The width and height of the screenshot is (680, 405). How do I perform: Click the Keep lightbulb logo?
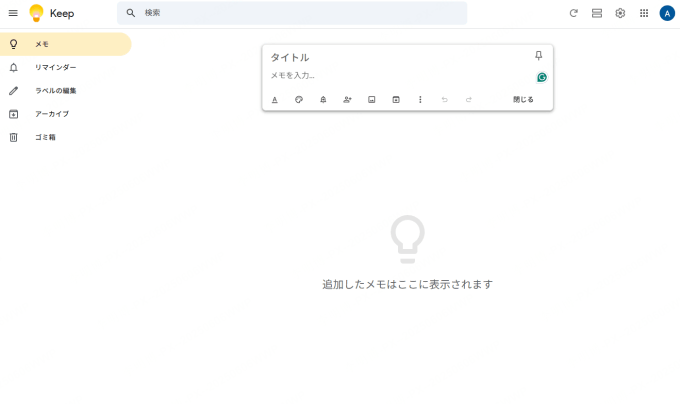click(x=36, y=13)
